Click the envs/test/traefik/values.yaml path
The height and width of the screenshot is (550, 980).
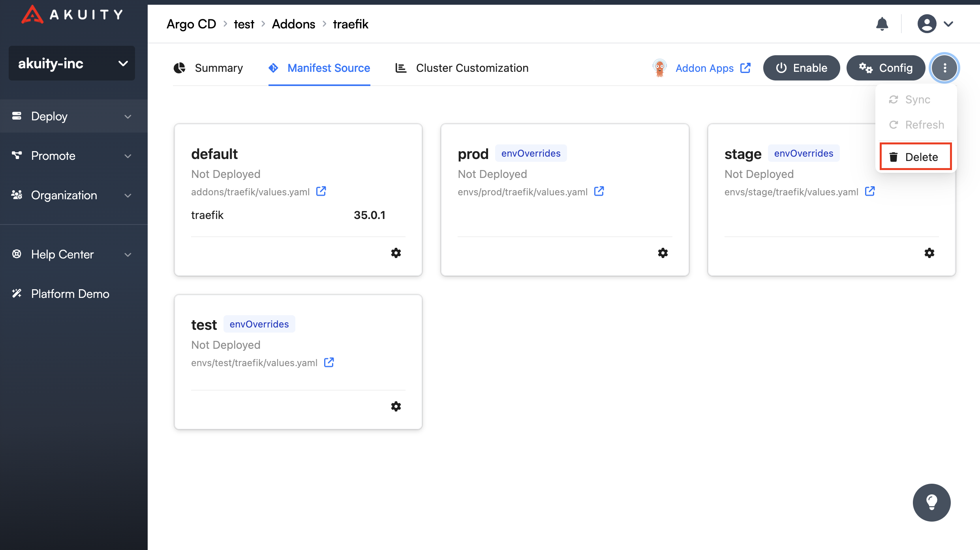254,363
